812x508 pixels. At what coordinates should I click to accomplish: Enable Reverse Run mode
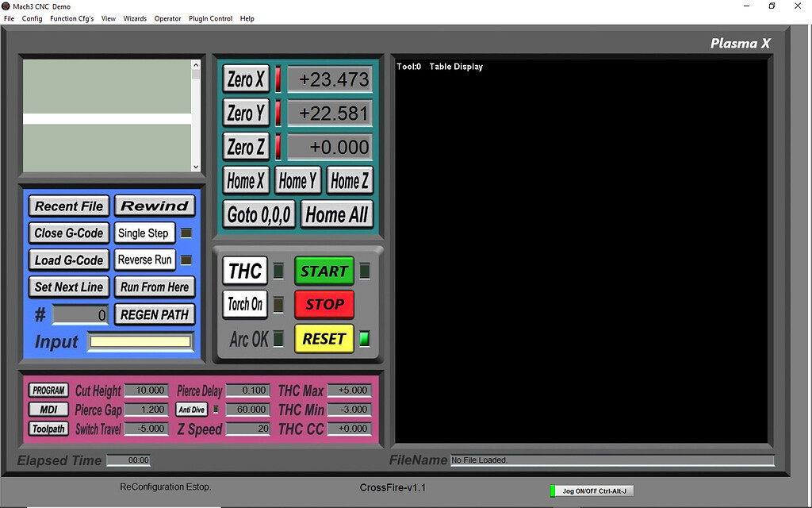tap(144, 260)
